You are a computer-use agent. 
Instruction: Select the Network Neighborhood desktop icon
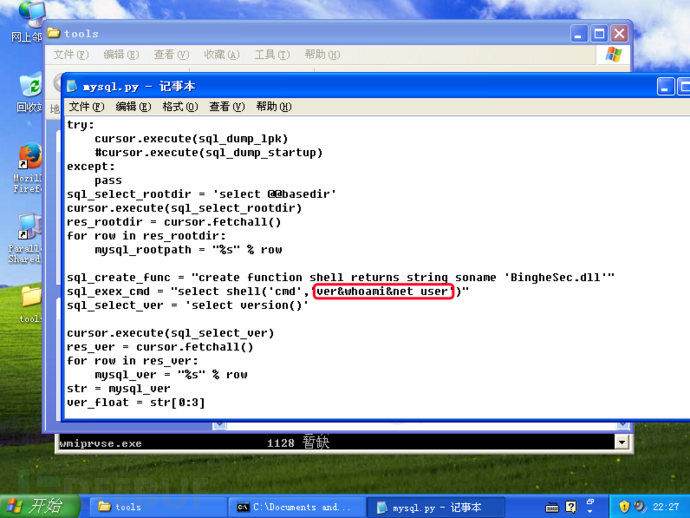(29, 22)
